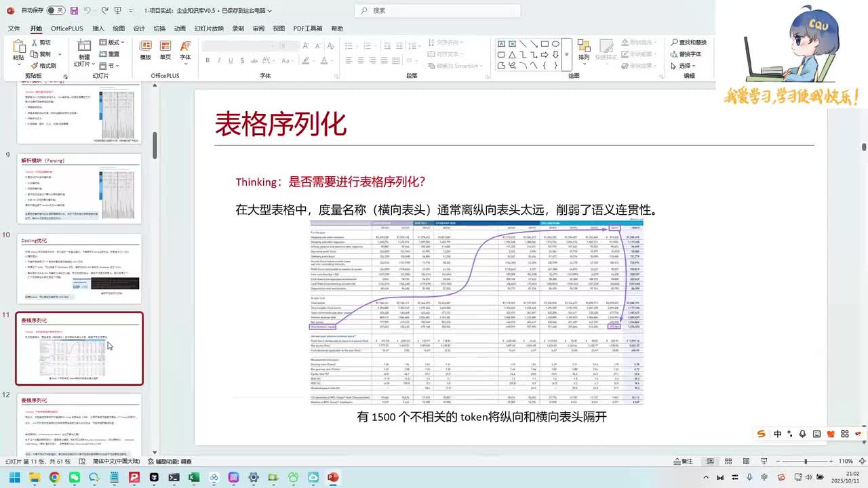The image size is (868, 488).
Task: Switch to Slide Sorter view icon
Action: coord(729,461)
